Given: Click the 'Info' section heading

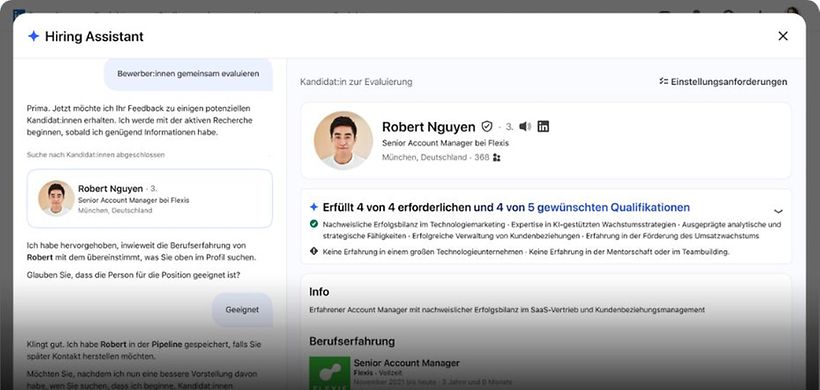Looking at the screenshot, I should [319, 292].
